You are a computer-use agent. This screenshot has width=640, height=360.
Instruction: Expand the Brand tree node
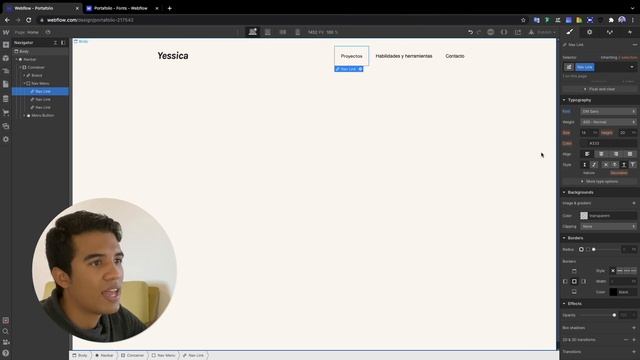pyautogui.click(x=24, y=76)
